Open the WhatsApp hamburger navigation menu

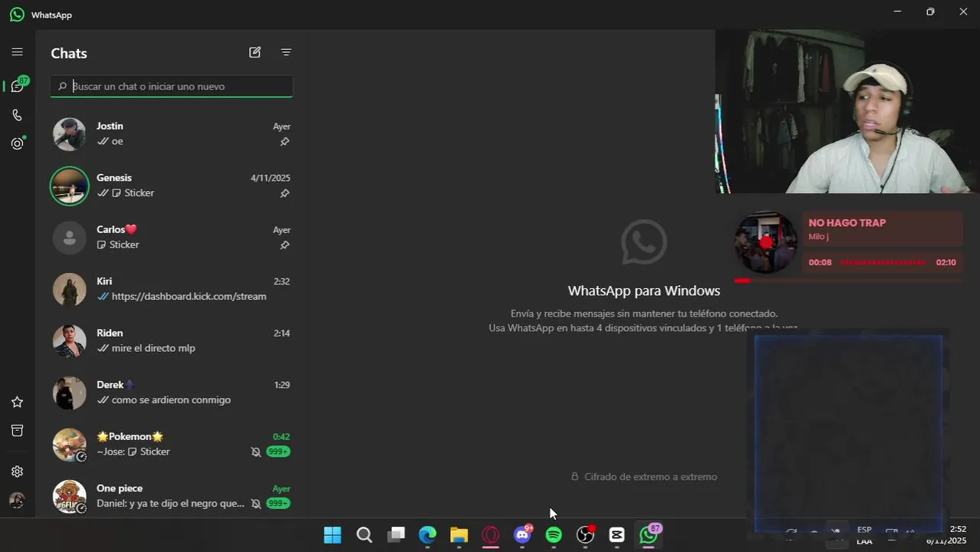click(17, 52)
